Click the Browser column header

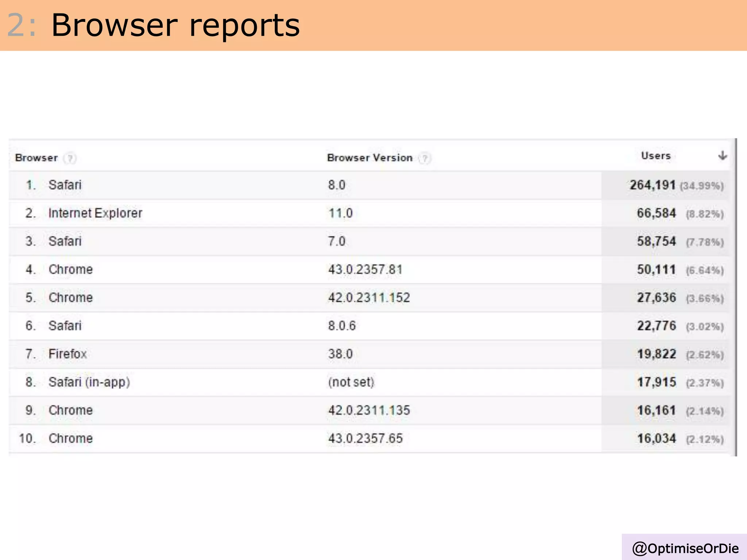[36, 158]
